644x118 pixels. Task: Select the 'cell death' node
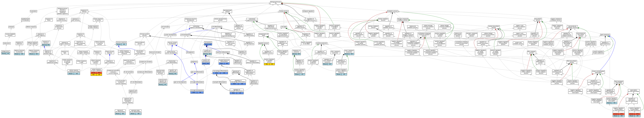pos(284,27)
